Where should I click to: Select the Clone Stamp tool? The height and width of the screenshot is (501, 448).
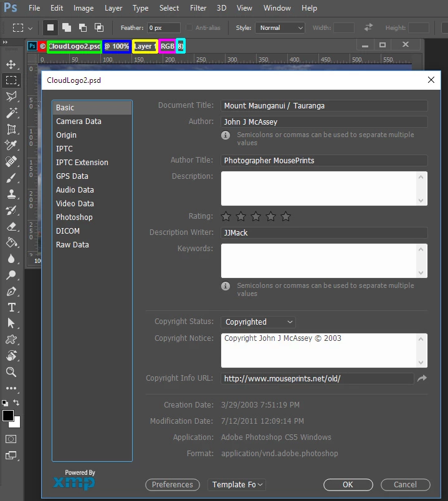pyautogui.click(x=11, y=194)
